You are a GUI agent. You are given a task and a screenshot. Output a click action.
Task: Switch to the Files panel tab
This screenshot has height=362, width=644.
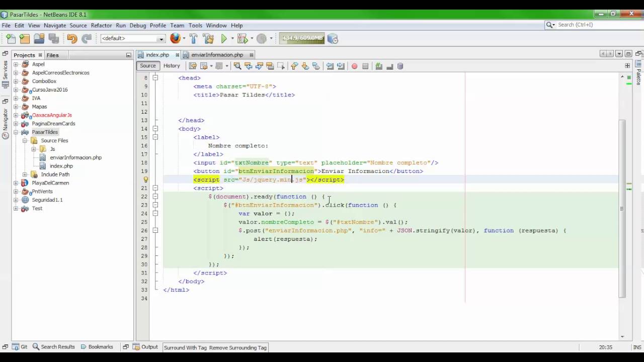point(52,55)
